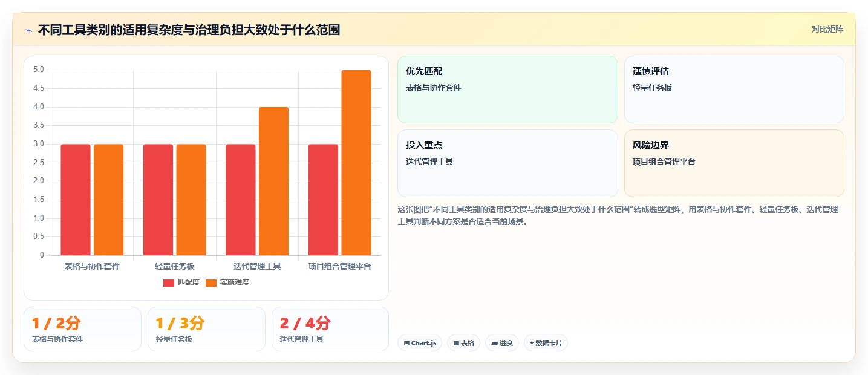Click red 匹配度 bar for 轻量任务板
The height and width of the screenshot is (375, 868).
coord(158,200)
